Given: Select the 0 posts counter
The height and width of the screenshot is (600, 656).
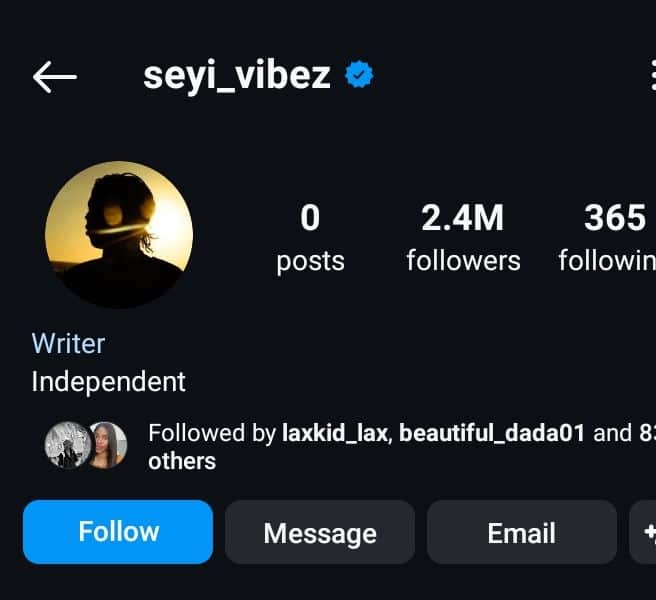Looking at the screenshot, I should pos(310,237).
